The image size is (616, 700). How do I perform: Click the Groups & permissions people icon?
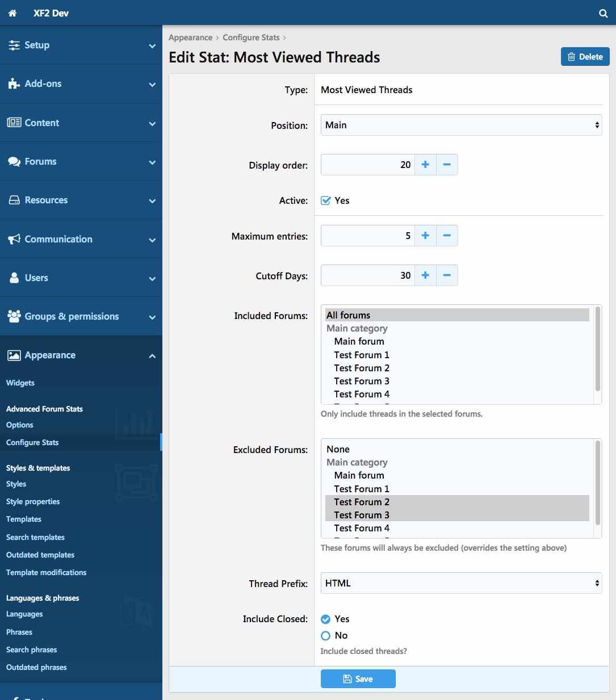coord(14,316)
